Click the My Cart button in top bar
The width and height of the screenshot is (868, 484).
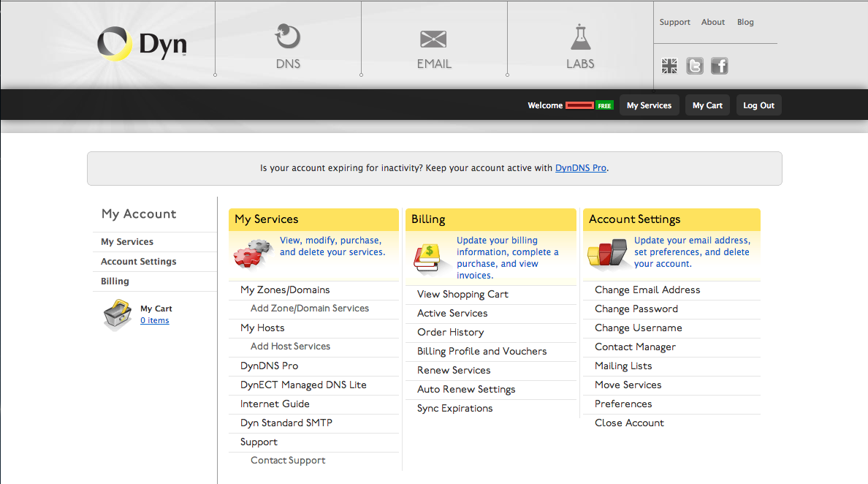[707, 105]
